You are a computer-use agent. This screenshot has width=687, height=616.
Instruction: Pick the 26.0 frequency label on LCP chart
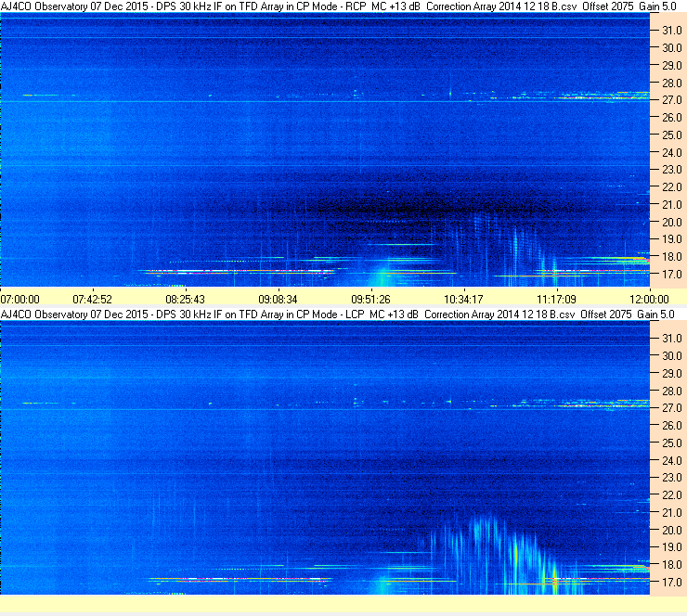[671, 426]
